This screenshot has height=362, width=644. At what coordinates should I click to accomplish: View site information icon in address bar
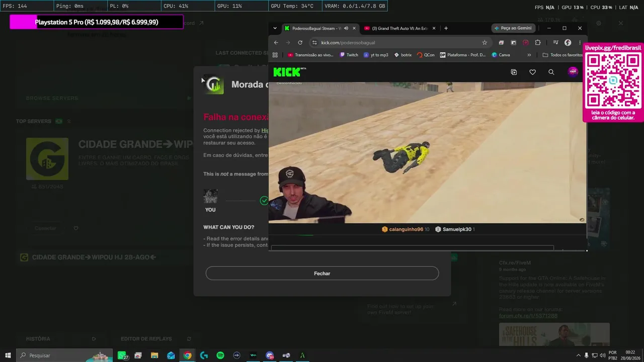[x=314, y=43]
